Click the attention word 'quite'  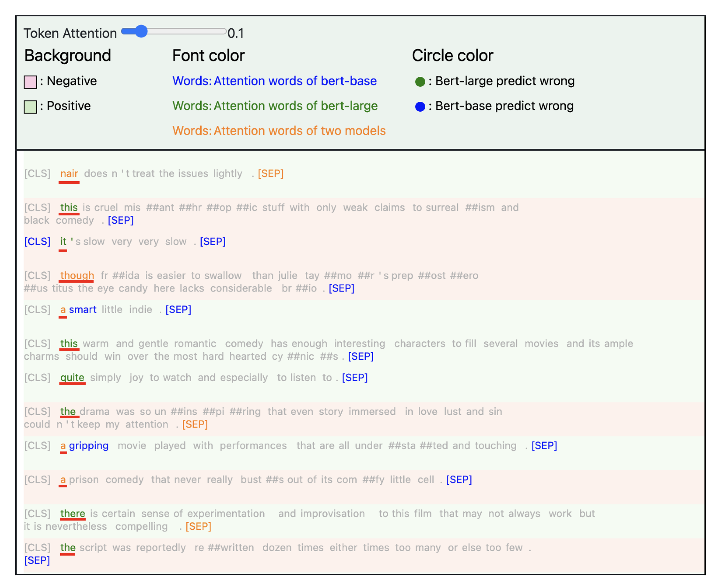click(x=72, y=377)
